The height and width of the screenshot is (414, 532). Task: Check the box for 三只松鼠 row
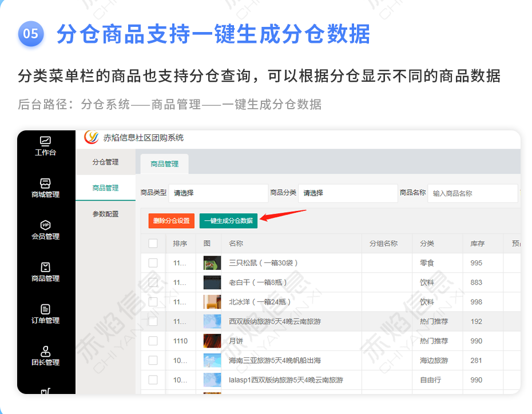point(153,263)
